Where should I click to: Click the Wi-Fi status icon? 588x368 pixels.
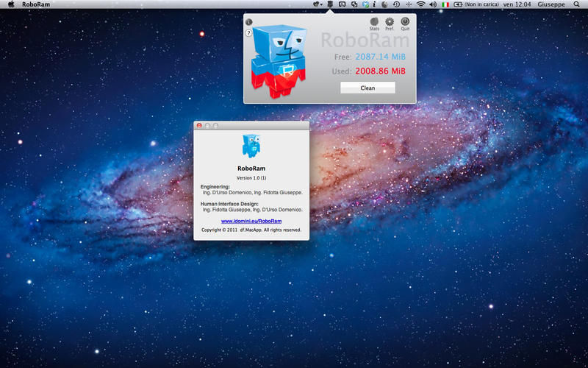(420, 4)
